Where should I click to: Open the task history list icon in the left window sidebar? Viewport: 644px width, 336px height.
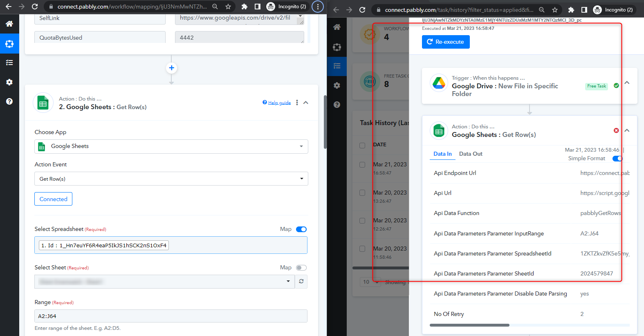pos(9,63)
